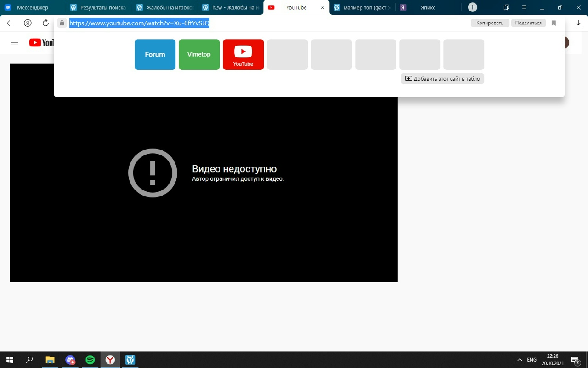This screenshot has width=588, height=368.
Task: Open YouTube hamburger guide menu
Action: (15, 42)
